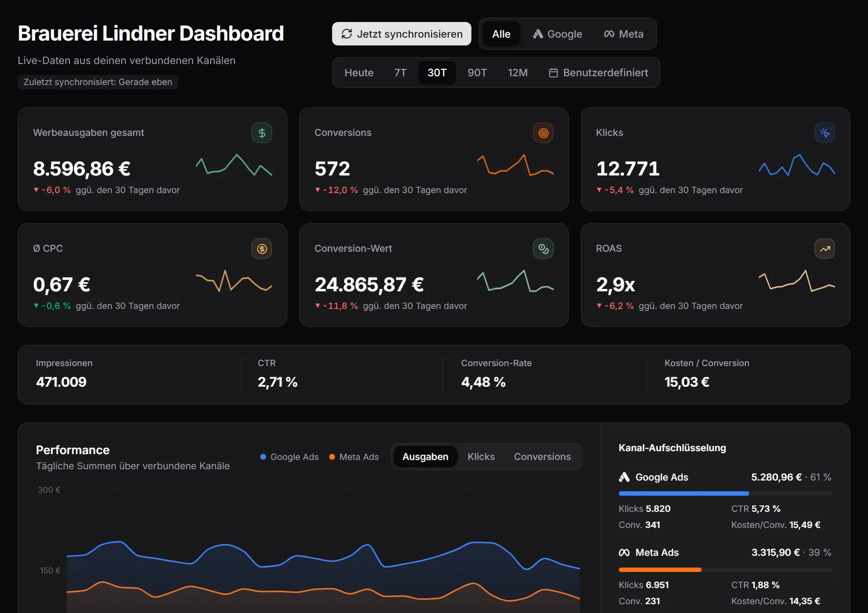Click the orange Meta Ads legend dot
This screenshot has height=613, width=868.
tap(332, 457)
